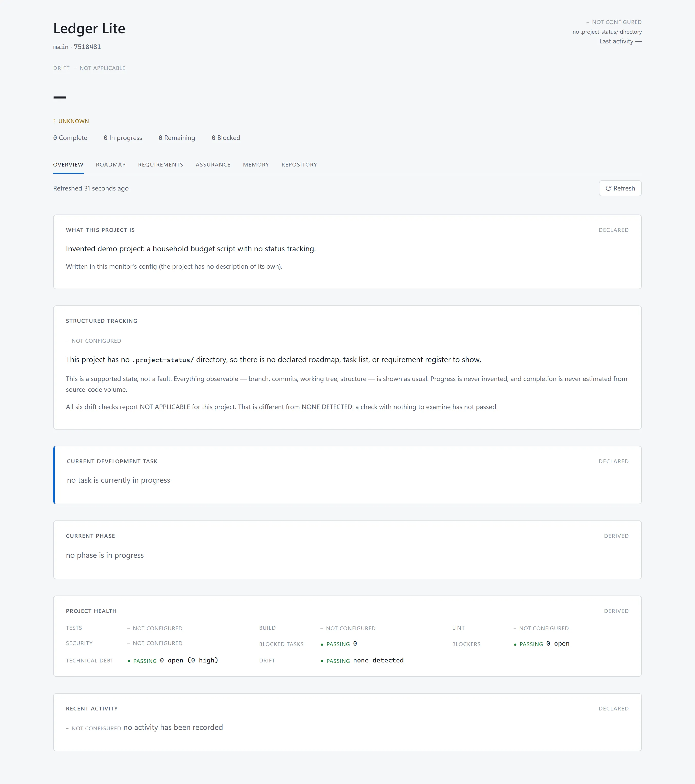This screenshot has width=695, height=784.
Task: Open the Requirements tab
Action: click(161, 164)
